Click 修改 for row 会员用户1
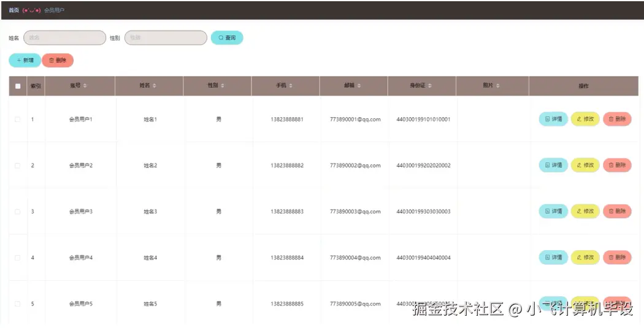 tap(585, 119)
